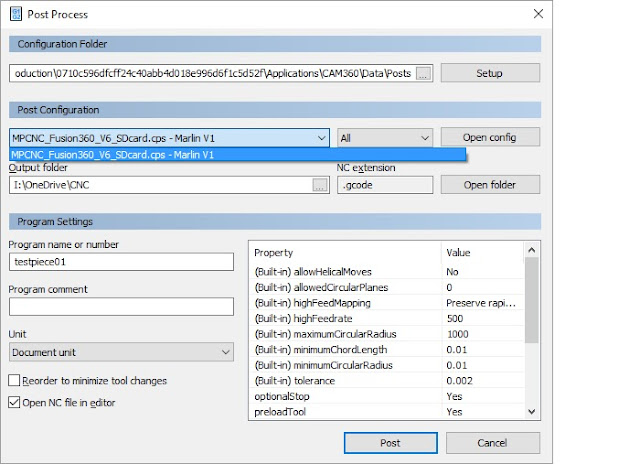The height and width of the screenshot is (464, 640).
Task: Select the minimumChordLength property row
Action: [x=388, y=349]
